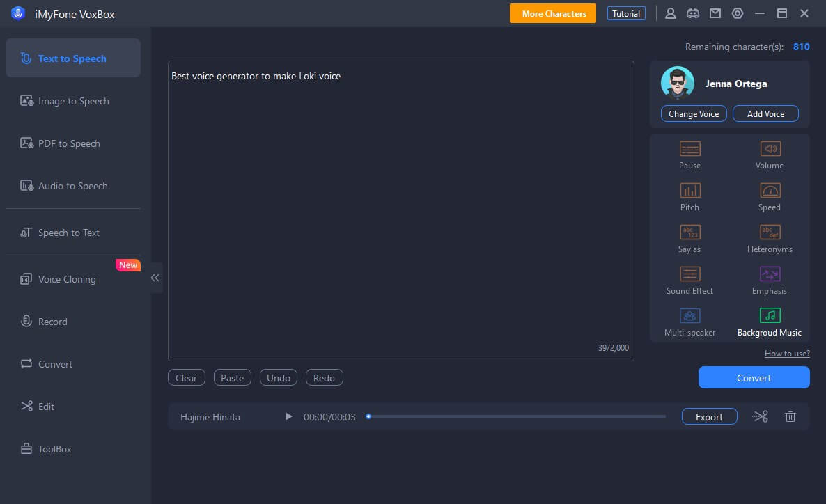The width and height of the screenshot is (826, 504).
Task: Click the Jenna Ortega voice avatar
Action: (x=677, y=83)
